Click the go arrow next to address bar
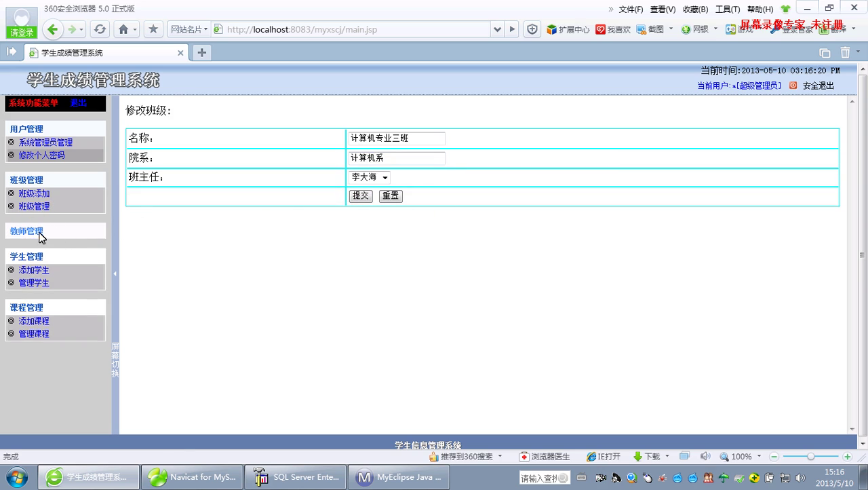The image size is (868, 490). tap(513, 29)
